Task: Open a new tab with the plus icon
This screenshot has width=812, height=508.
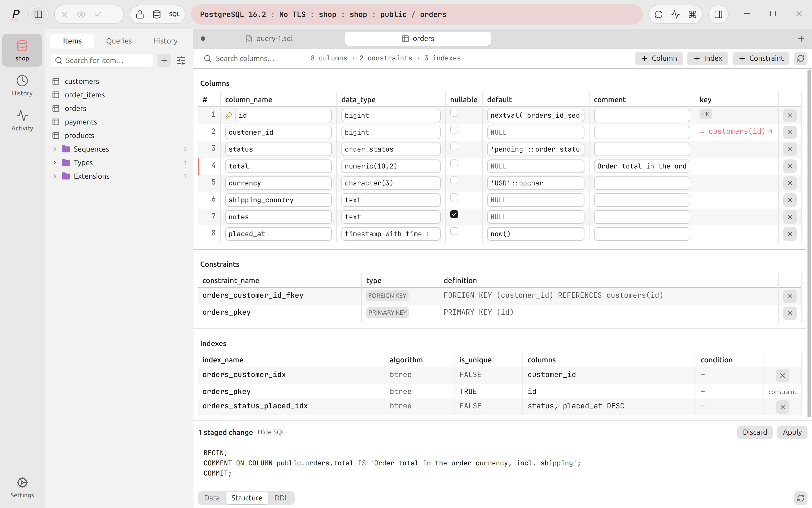Action: click(801, 39)
